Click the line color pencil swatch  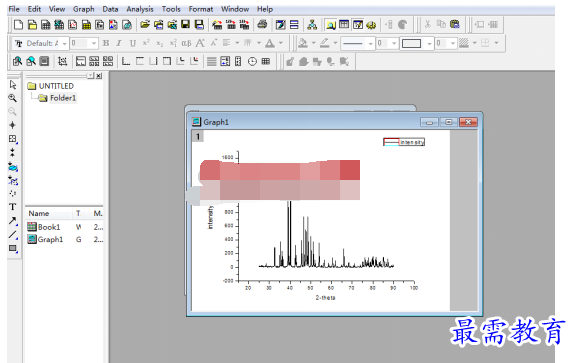(325, 43)
